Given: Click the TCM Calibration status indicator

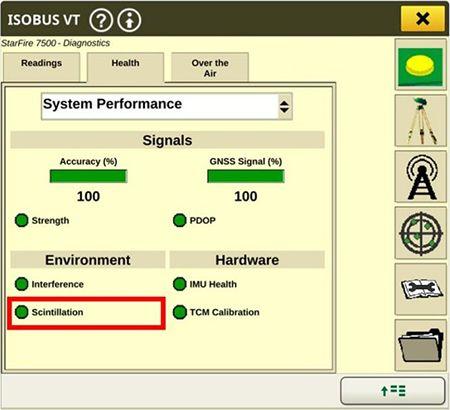Looking at the screenshot, I should click(x=179, y=312).
